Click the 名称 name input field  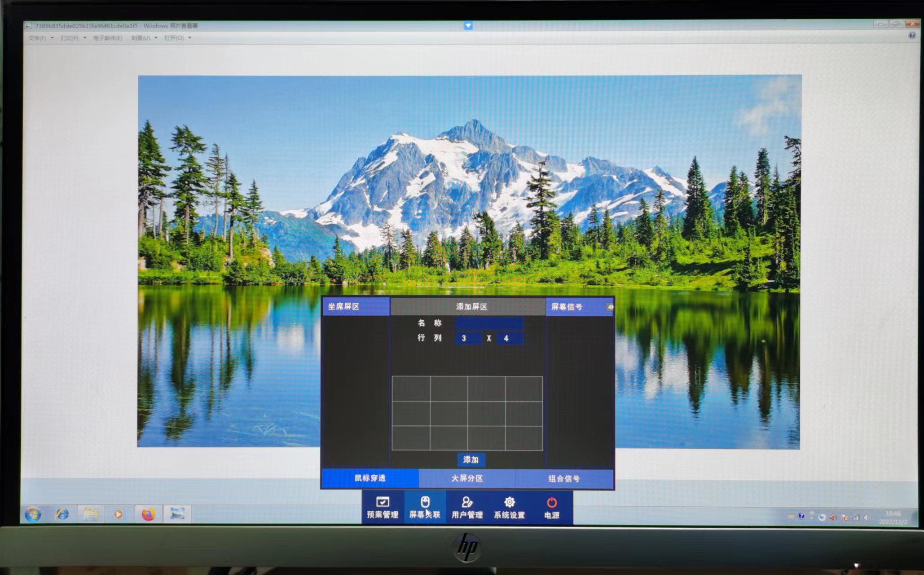(x=488, y=323)
